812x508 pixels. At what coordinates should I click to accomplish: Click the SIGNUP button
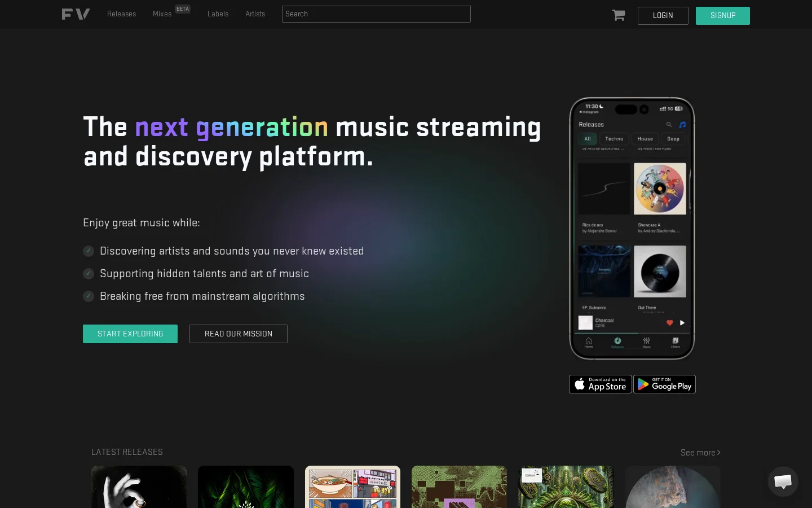723,16
